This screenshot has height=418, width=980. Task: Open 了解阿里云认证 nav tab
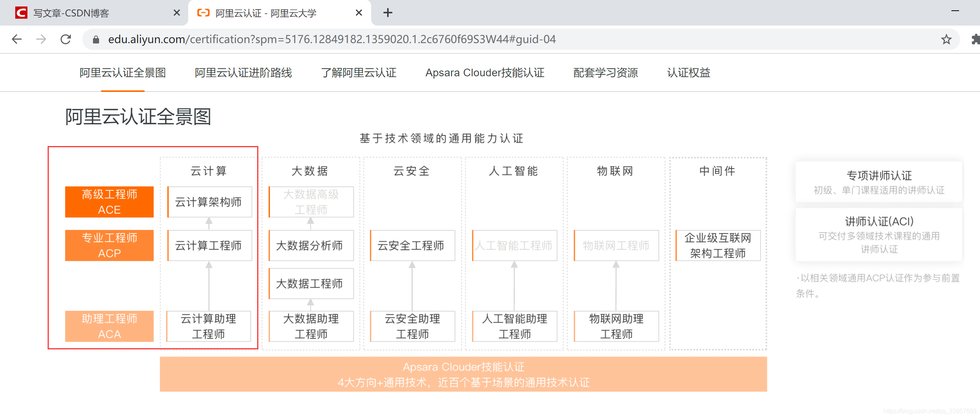pos(359,73)
